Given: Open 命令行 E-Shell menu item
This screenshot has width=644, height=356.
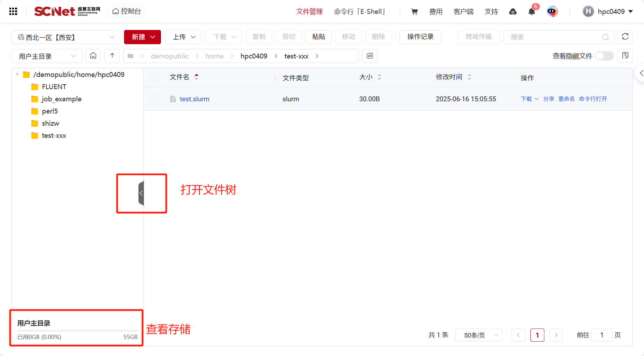Looking at the screenshot, I should [359, 11].
